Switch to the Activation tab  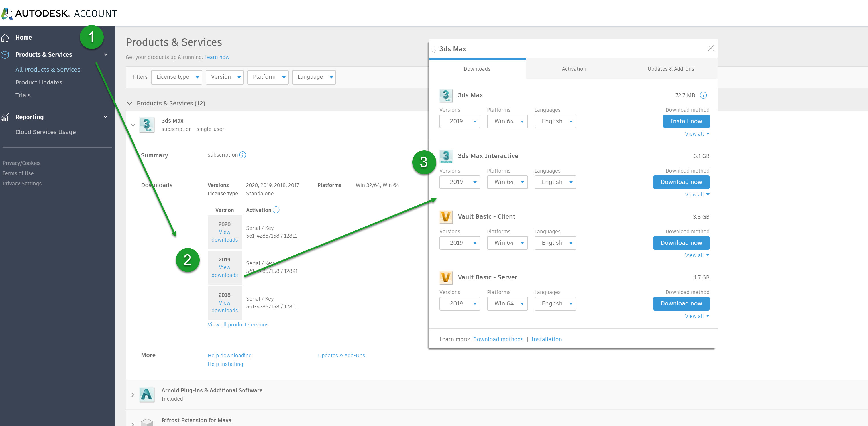pos(574,69)
